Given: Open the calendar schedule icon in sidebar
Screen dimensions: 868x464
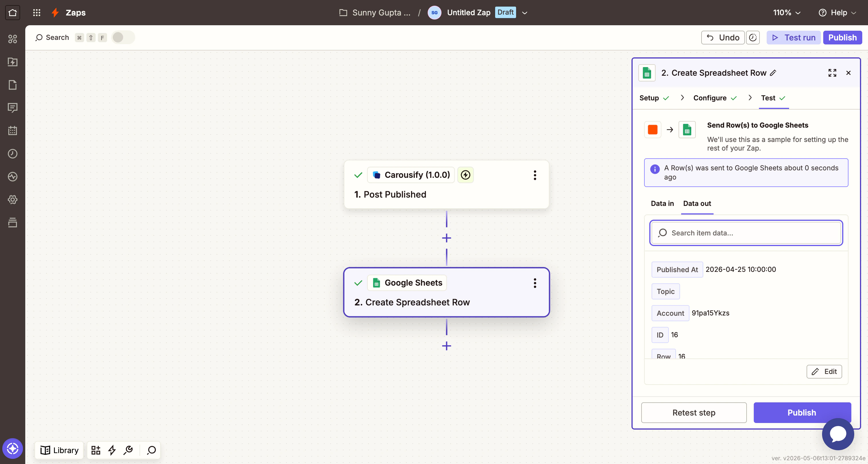Looking at the screenshot, I should 12,131.
